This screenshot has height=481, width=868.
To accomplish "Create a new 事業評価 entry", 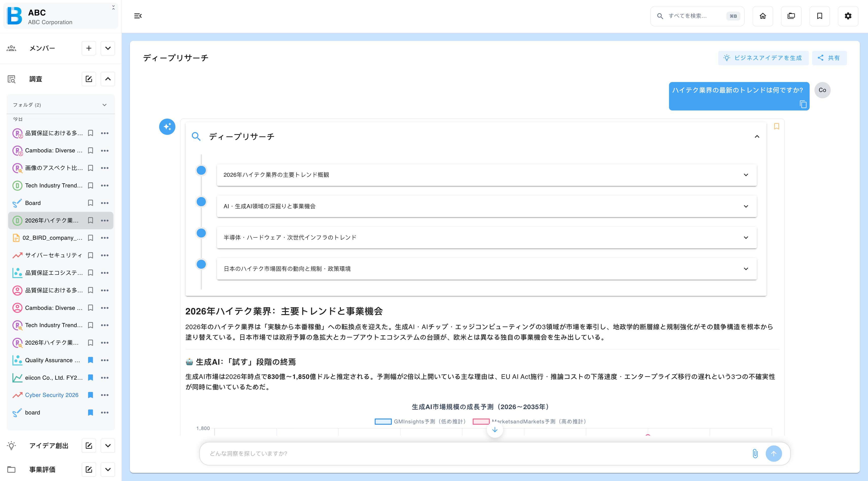I will (x=89, y=470).
